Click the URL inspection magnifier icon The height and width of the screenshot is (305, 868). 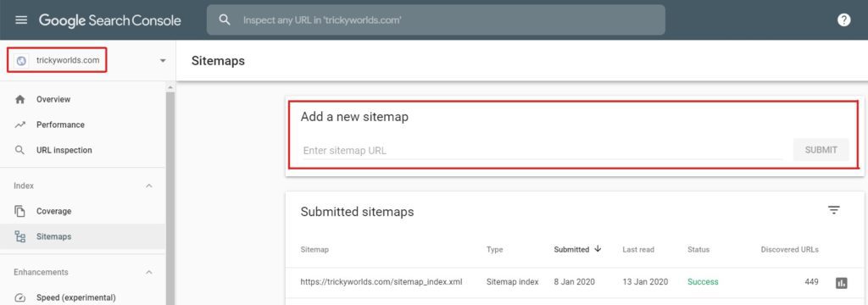(20, 151)
